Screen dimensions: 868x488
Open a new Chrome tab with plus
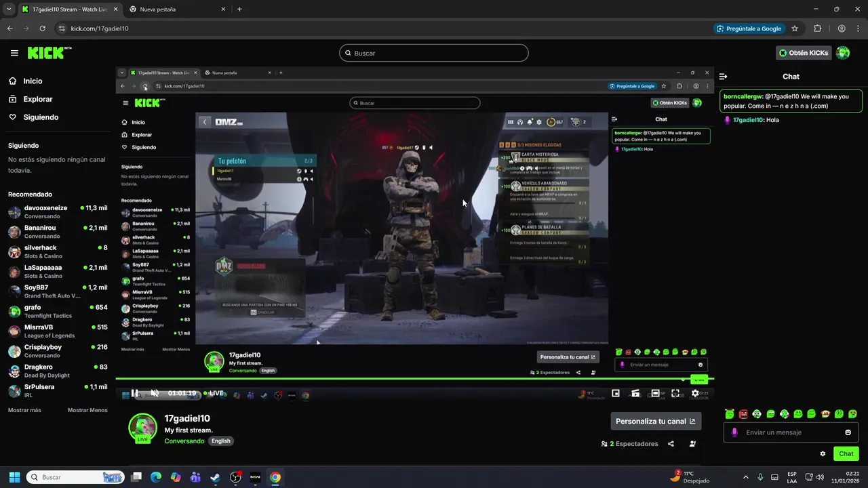click(x=239, y=9)
